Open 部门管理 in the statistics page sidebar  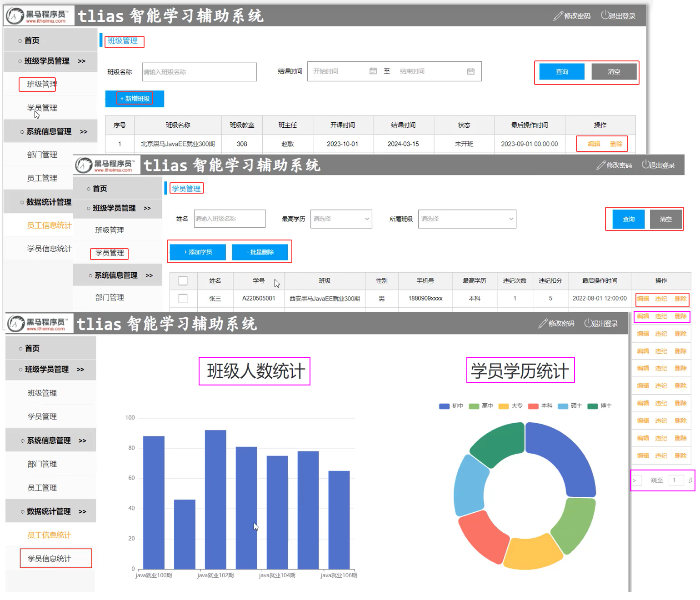[42, 464]
